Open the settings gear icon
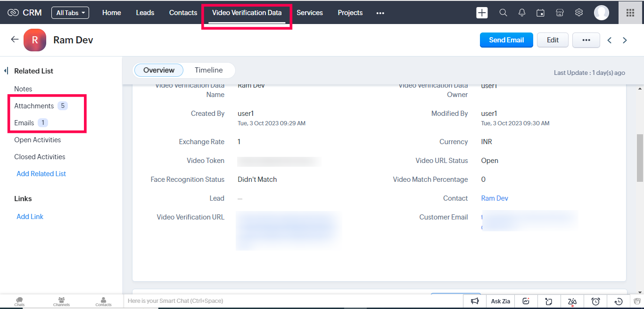644x309 pixels. [x=579, y=13]
